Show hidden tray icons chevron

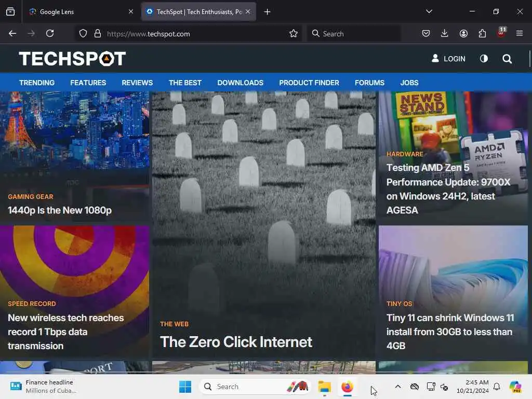398,387
